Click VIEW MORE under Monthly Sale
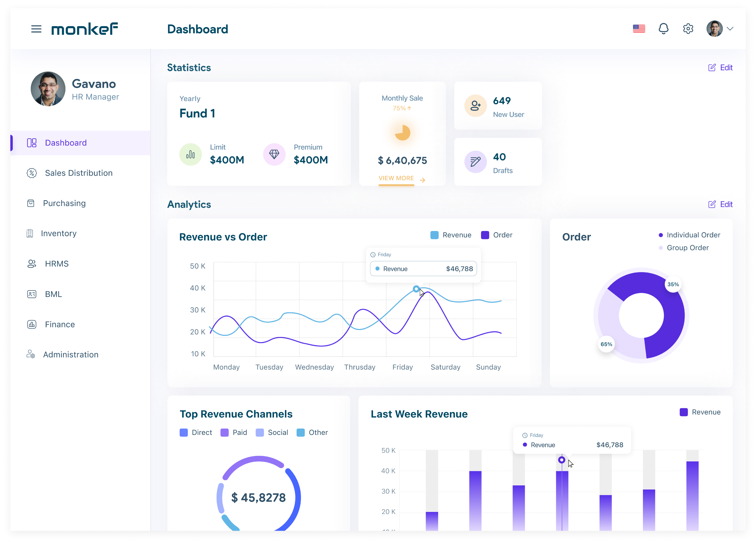 [x=397, y=178]
